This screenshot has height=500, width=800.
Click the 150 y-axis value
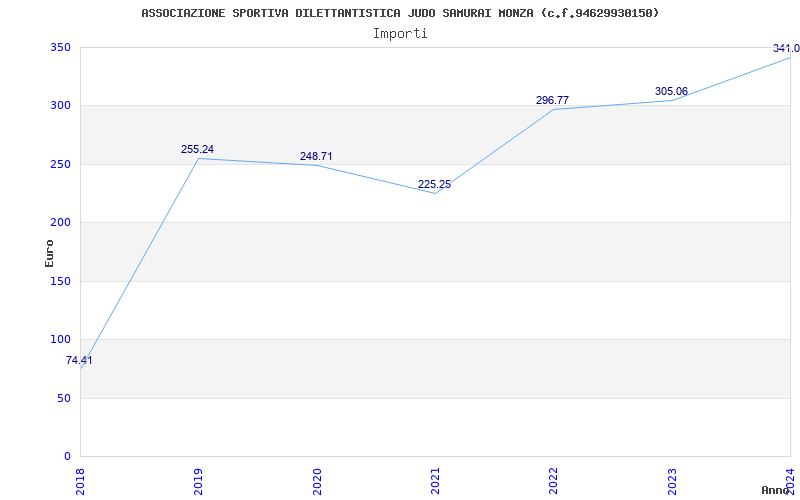click(x=60, y=282)
